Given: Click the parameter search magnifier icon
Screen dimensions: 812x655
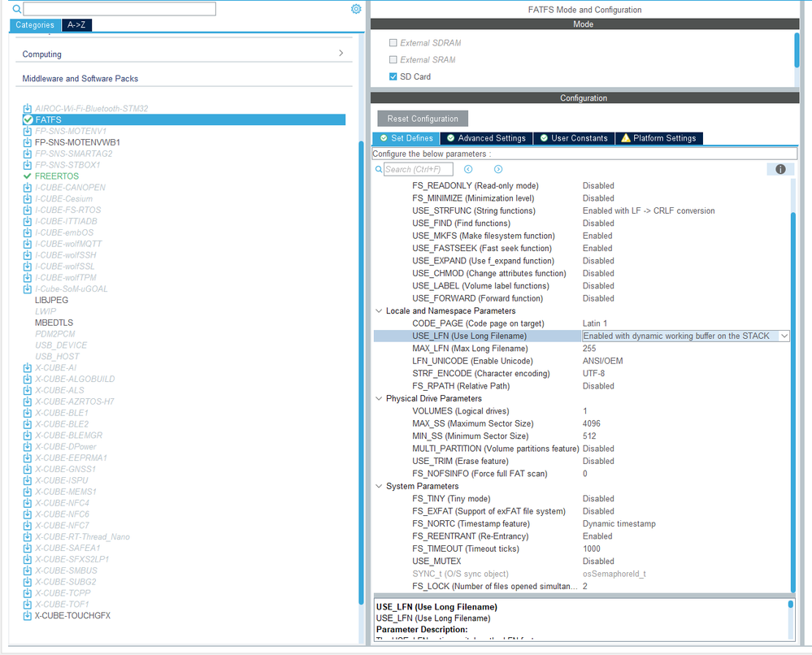Looking at the screenshot, I should coord(379,169).
